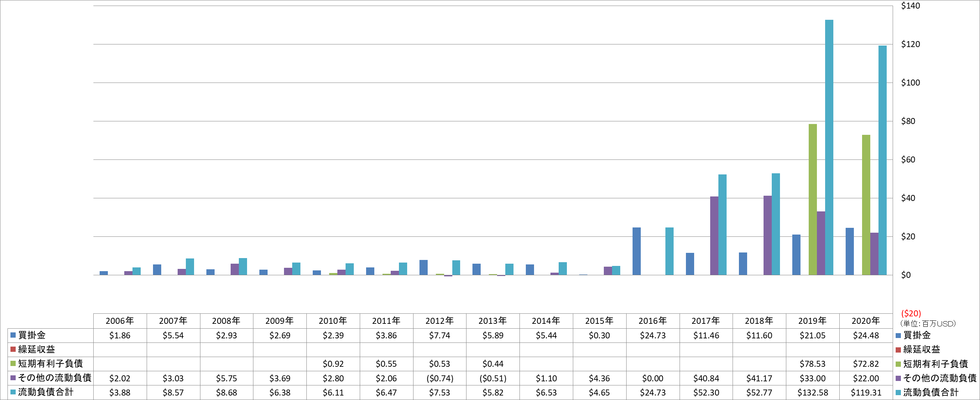This screenshot has width=980, height=400.
Task: Click the $72.82 short-term debt cell
Action: pyautogui.click(x=865, y=364)
